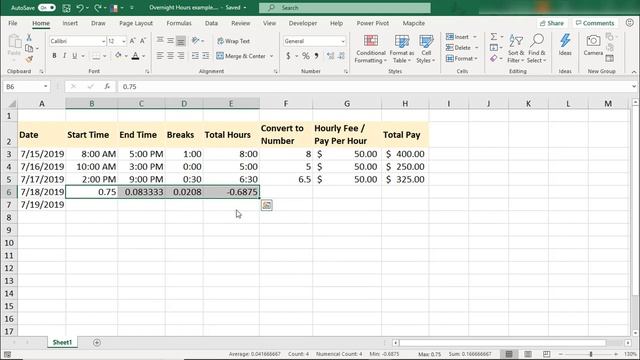This screenshot has width=640, height=360.
Task: Click the Middle Align icon
Action: tap(170, 40)
